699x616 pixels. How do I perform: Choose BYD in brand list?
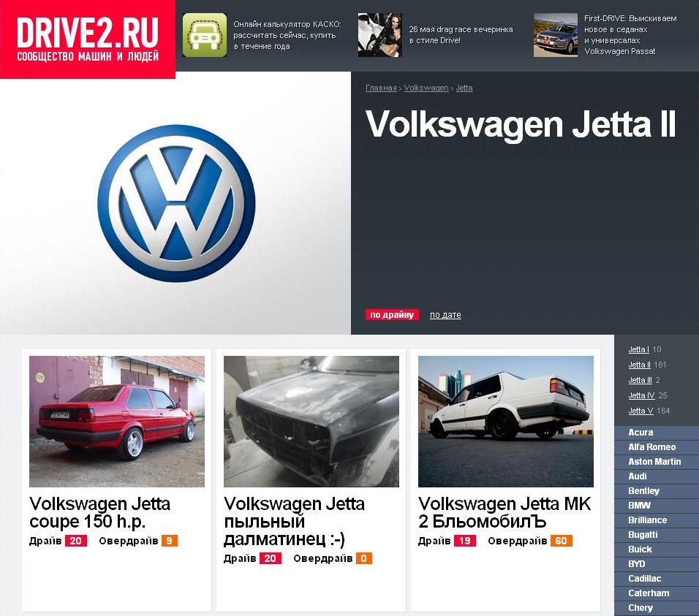tap(657, 564)
